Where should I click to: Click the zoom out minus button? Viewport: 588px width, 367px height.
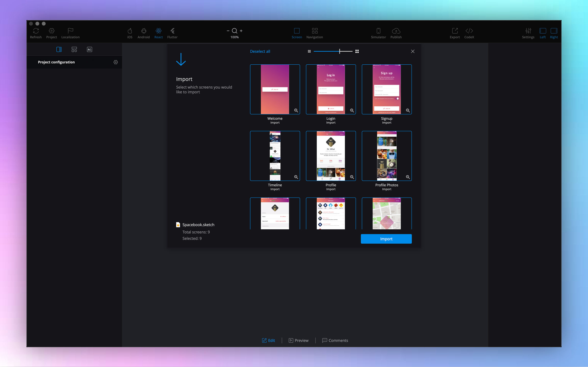228,31
